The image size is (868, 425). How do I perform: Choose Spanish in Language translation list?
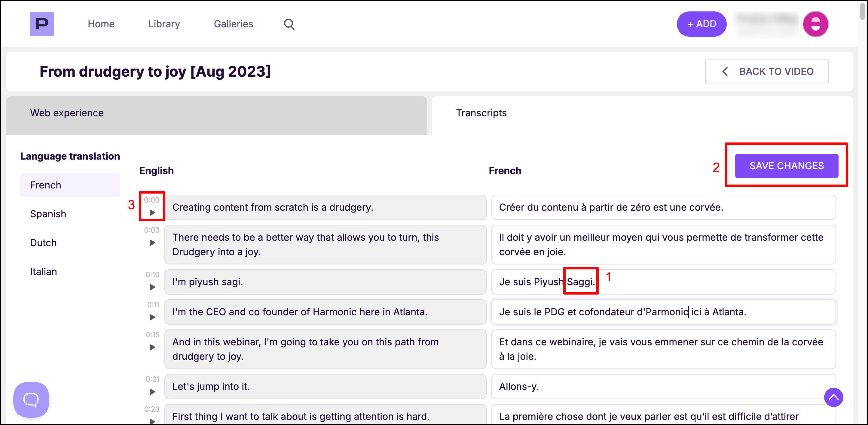coord(48,214)
